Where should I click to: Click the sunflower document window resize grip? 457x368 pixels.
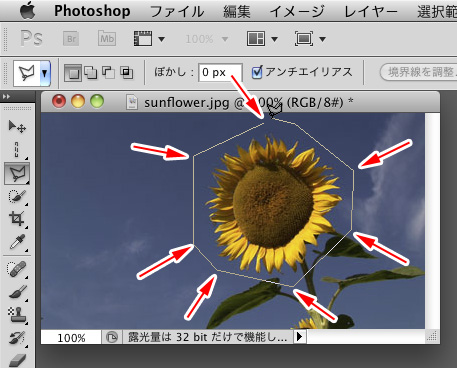[x=432, y=336]
